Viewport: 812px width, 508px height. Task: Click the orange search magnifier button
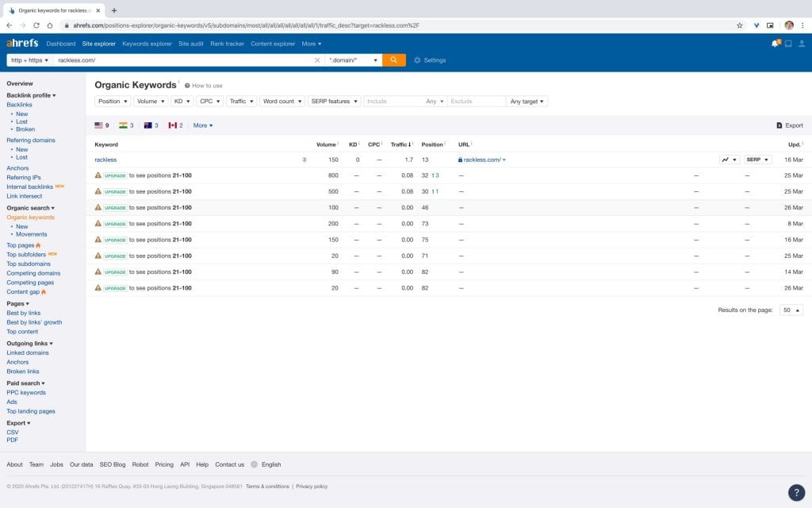393,60
